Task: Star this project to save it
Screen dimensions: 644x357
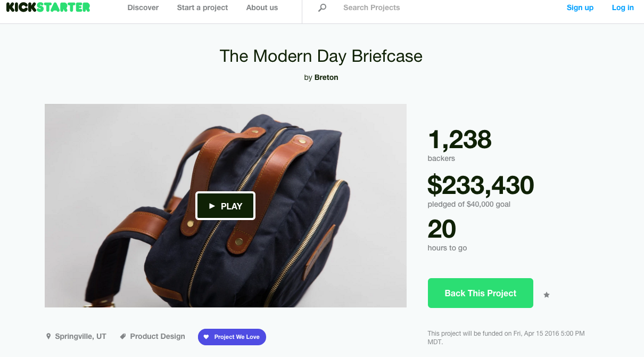Action: (x=547, y=295)
